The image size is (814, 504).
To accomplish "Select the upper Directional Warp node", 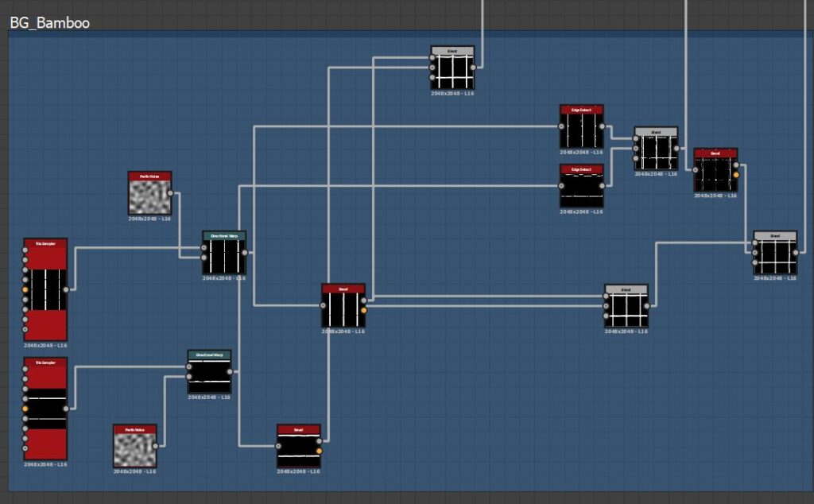I will coord(224,253).
